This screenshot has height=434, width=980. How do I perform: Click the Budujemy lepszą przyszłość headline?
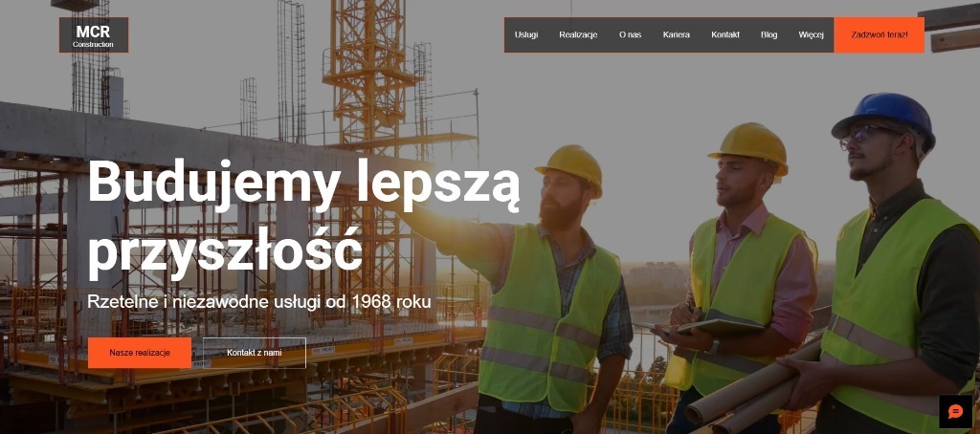click(303, 217)
